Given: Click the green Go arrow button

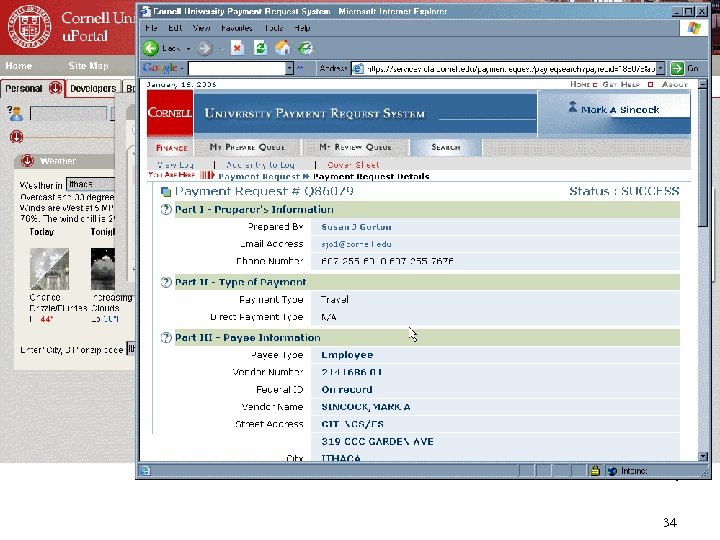Looking at the screenshot, I should (x=677, y=68).
